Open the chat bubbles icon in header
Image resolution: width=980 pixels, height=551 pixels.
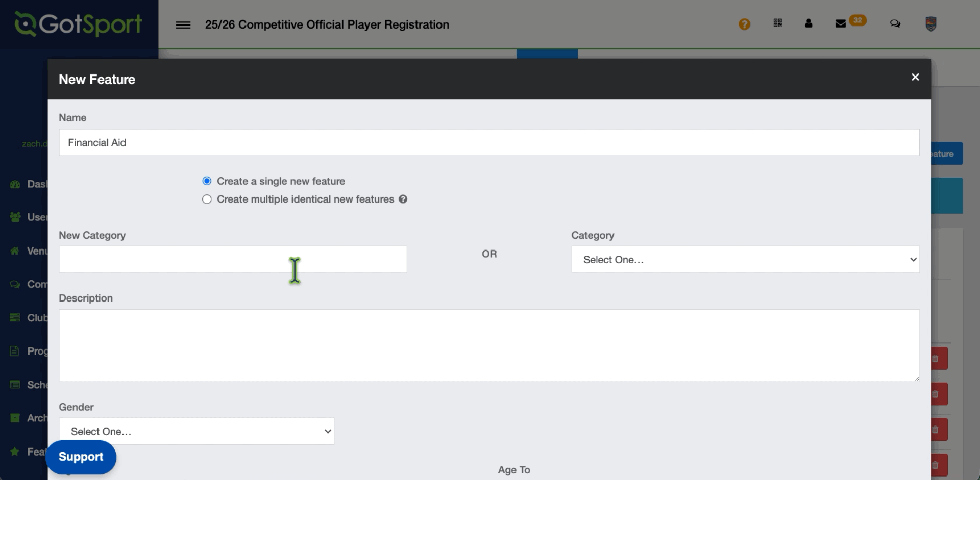[895, 23]
